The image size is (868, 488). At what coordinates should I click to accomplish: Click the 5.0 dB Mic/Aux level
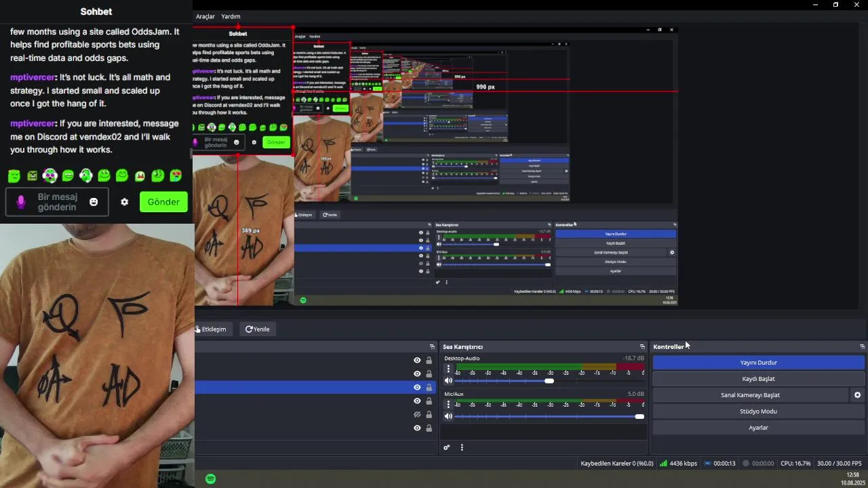636,394
